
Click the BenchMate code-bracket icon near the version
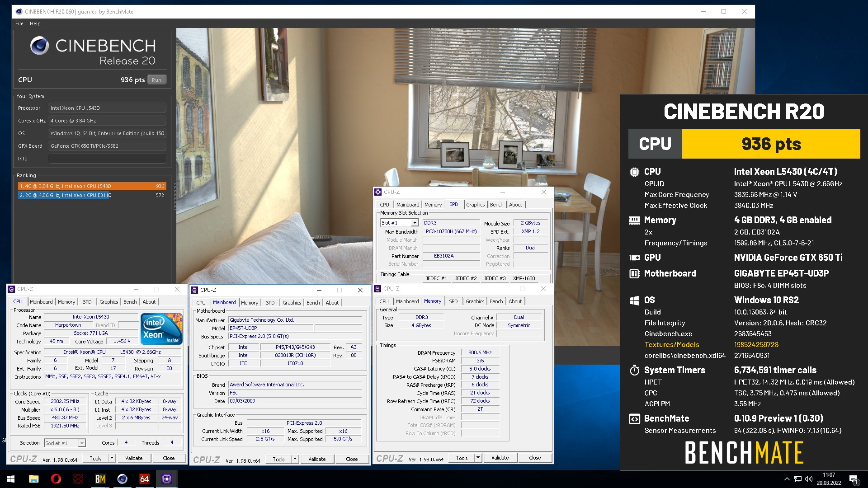point(634,419)
